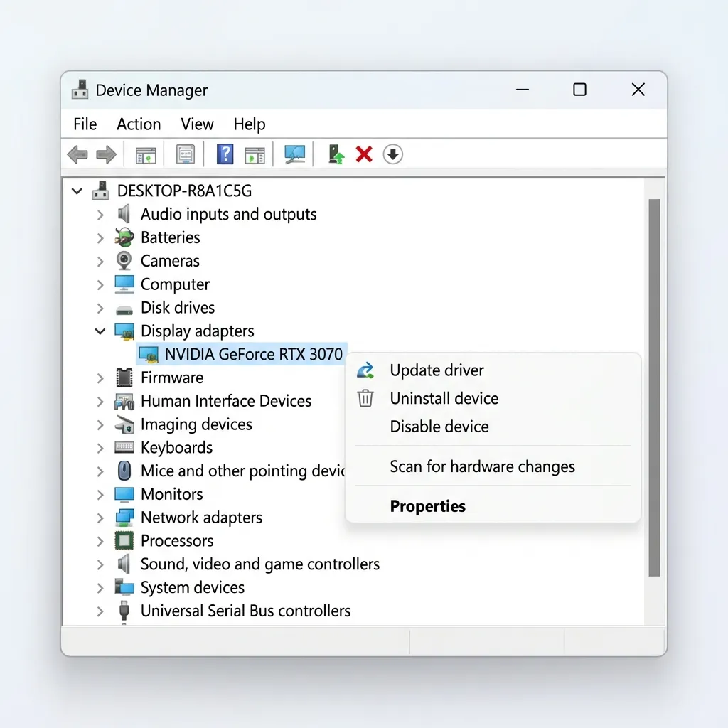Click the Disk drives category icon
The image size is (728, 728).
click(x=124, y=310)
